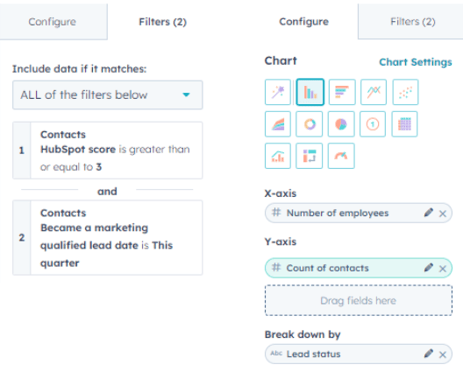Select the table grid chart icon
Screen dimensions: 463x372
405,124
